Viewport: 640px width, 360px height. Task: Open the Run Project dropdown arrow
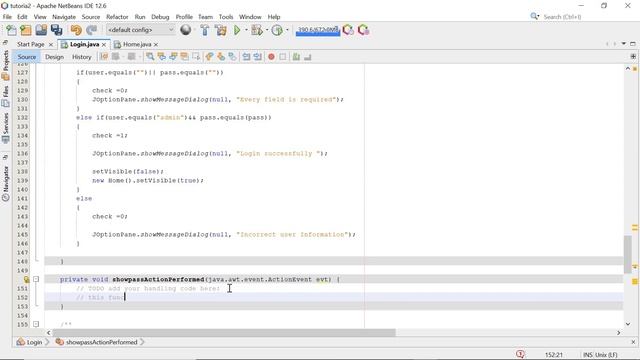(x=246, y=30)
